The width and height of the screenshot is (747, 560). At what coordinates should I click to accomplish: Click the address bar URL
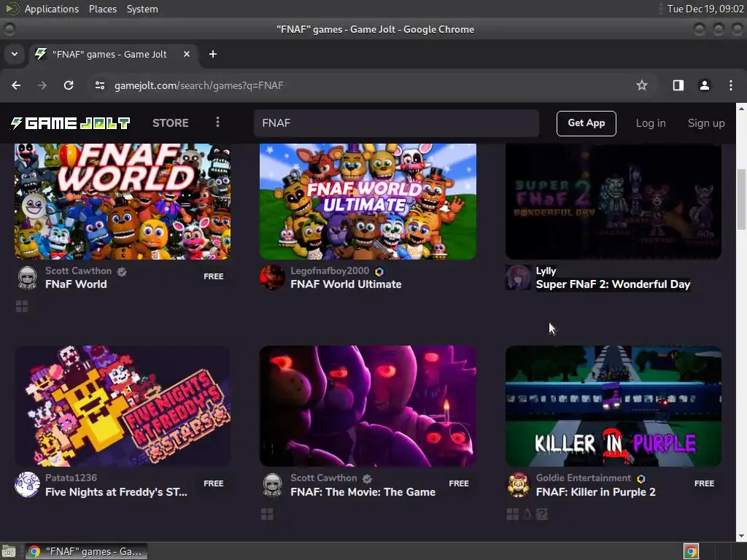coord(198,85)
